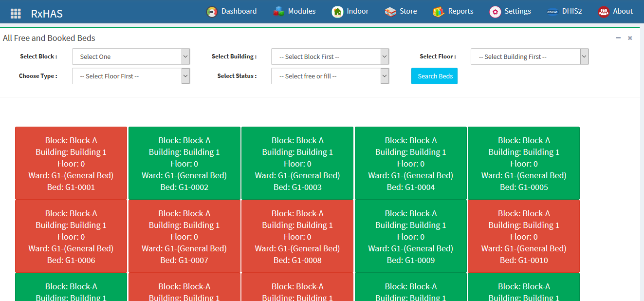Select the green bed tile G1-0004
This screenshot has height=301, width=644.
[410, 163]
